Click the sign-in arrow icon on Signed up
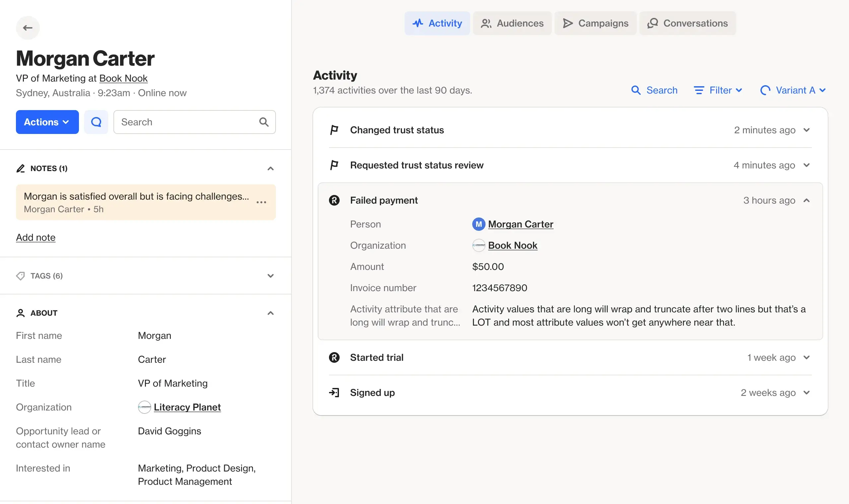The width and height of the screenshot is (849, 504). pyautogui.click(x=334, y=393)
